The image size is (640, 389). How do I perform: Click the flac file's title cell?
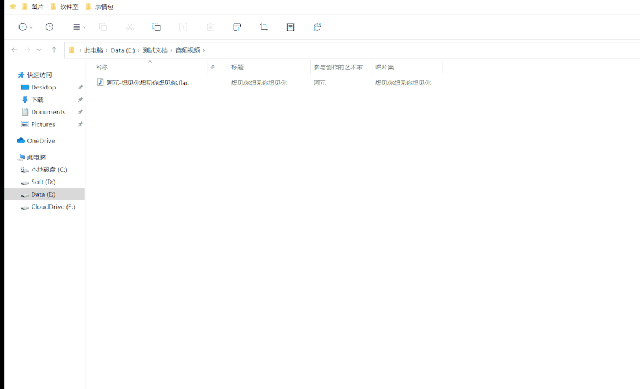259,82
